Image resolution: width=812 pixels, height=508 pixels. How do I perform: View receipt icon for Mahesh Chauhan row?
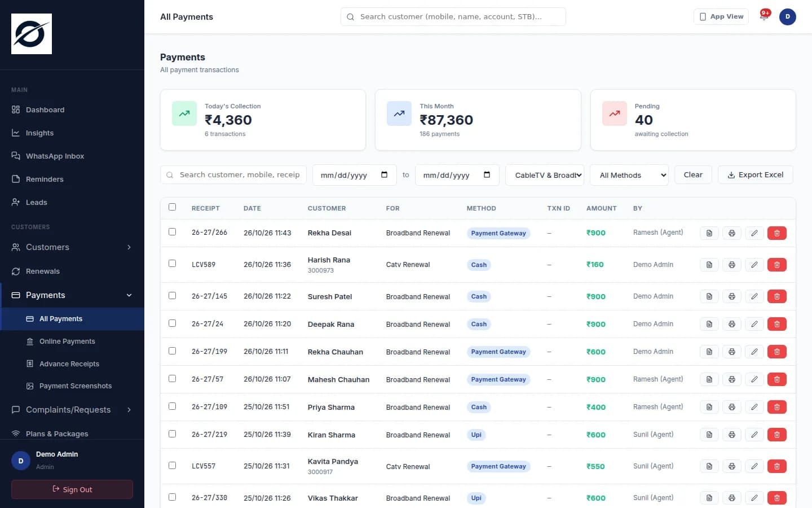point(709,379)
